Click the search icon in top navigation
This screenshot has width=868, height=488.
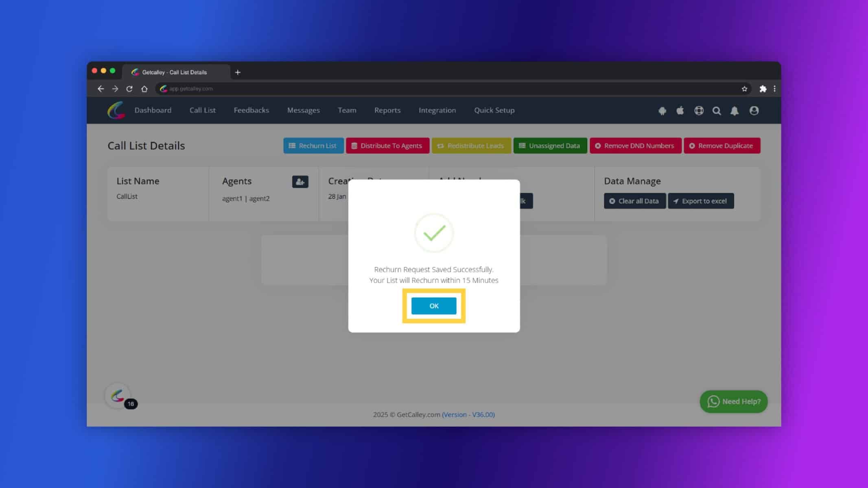(717, 110)
